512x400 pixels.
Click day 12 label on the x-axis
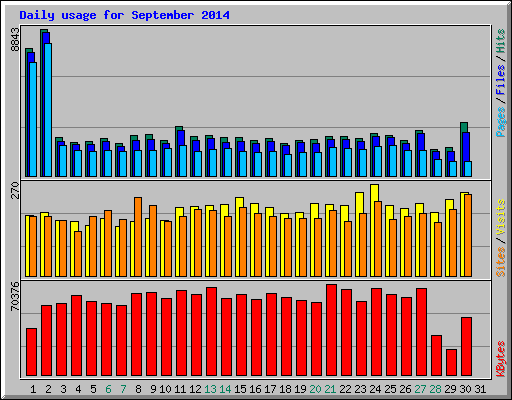[x=195, y=389]
